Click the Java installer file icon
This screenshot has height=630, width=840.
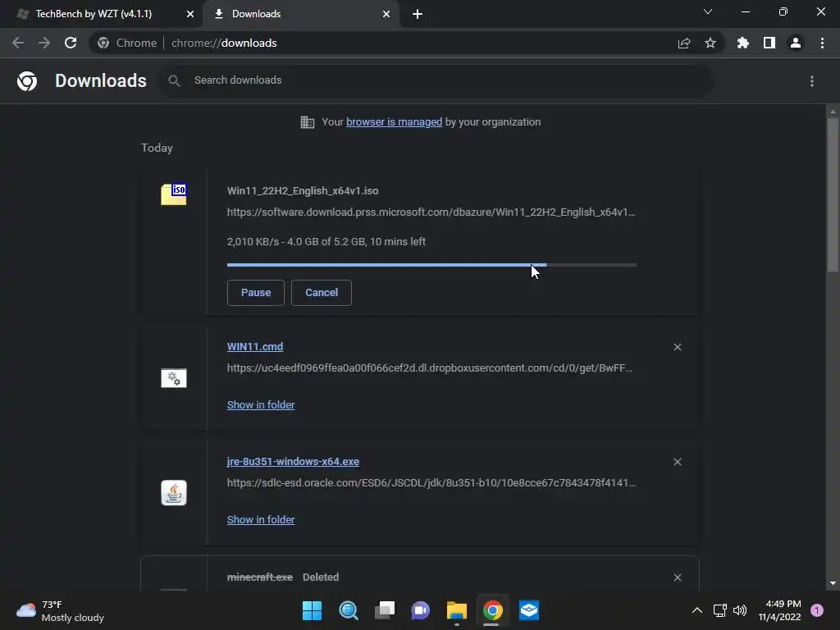click(x=174, y=493)
